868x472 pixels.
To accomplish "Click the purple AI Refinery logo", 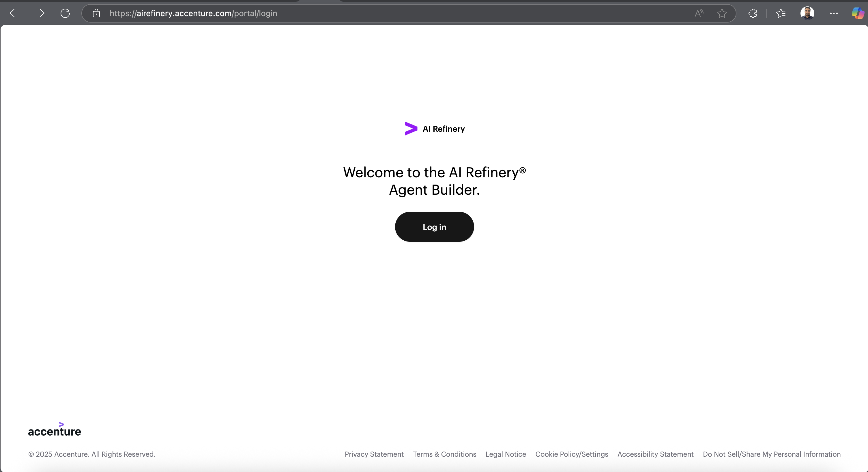I will 411,129.
